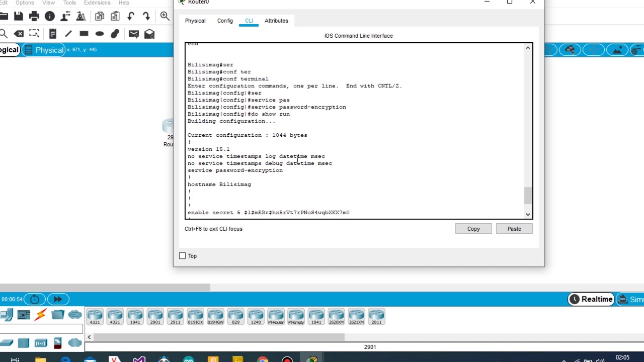The height and width of the screenshot is (362, 644).
Task: Pick the 819IOX router device
Action: click(195, 317)
